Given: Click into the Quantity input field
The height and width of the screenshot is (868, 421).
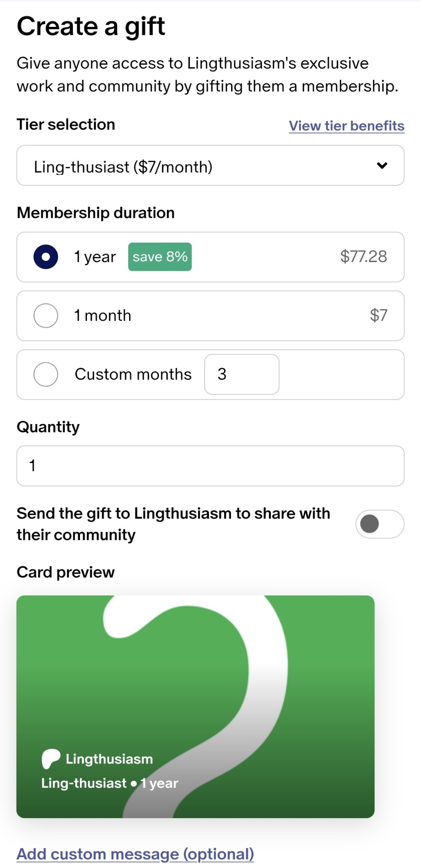Looking at the screenshot, I should pos(210,466).
